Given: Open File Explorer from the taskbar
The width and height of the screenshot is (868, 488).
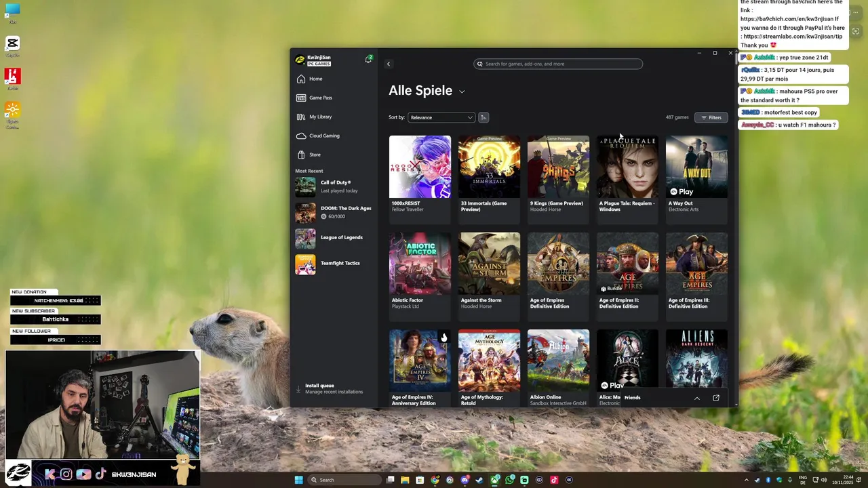Looking at the screenshot, I should [x=405, y=480].
